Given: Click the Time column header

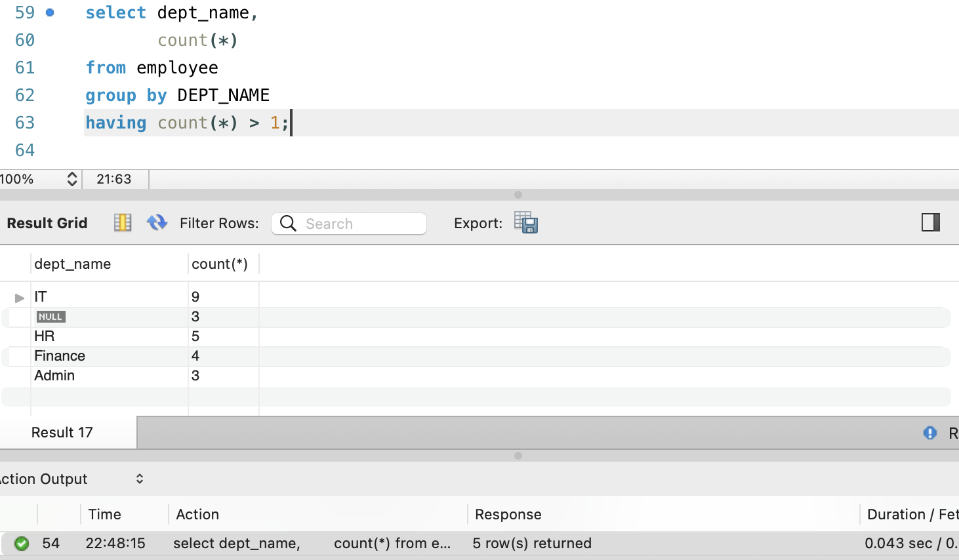Looking at the screenshot, I should click(105, 514).
